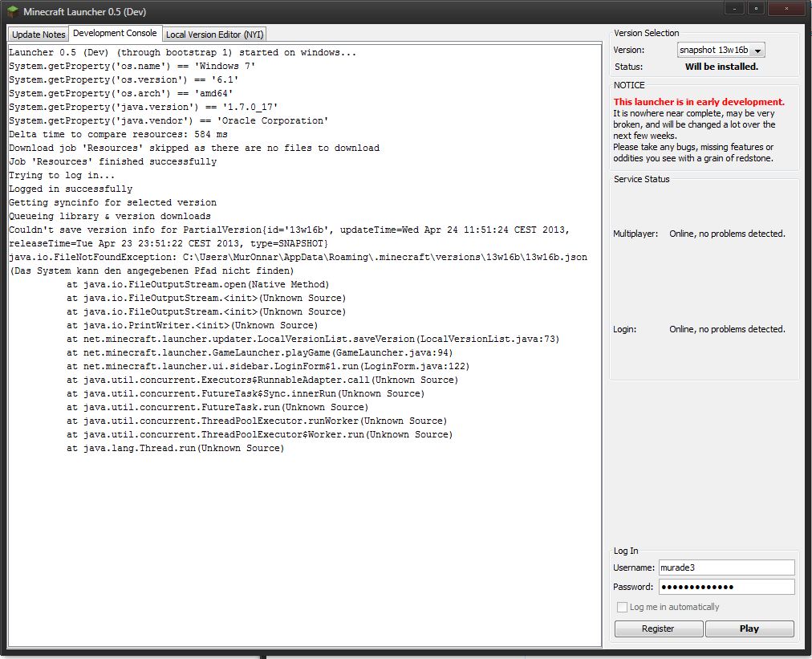Click the Register button
The image size is (812, 659).
pos(658,628)
